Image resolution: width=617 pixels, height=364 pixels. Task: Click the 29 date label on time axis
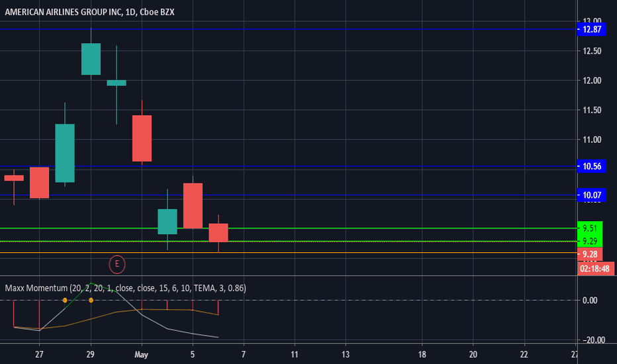[x=91, y=354]
